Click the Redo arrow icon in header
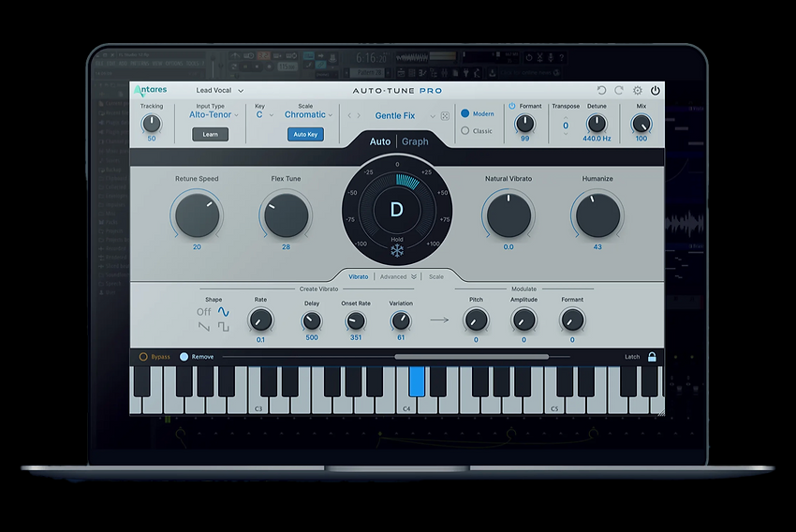796x532 pixels. (x=619, y=90)
